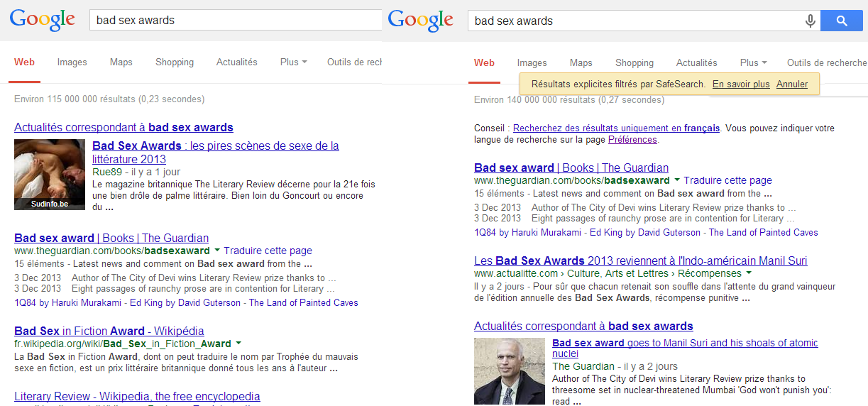Click the Google logo on the left page
This screenshot has height=406, width=868.
point(43,21)
